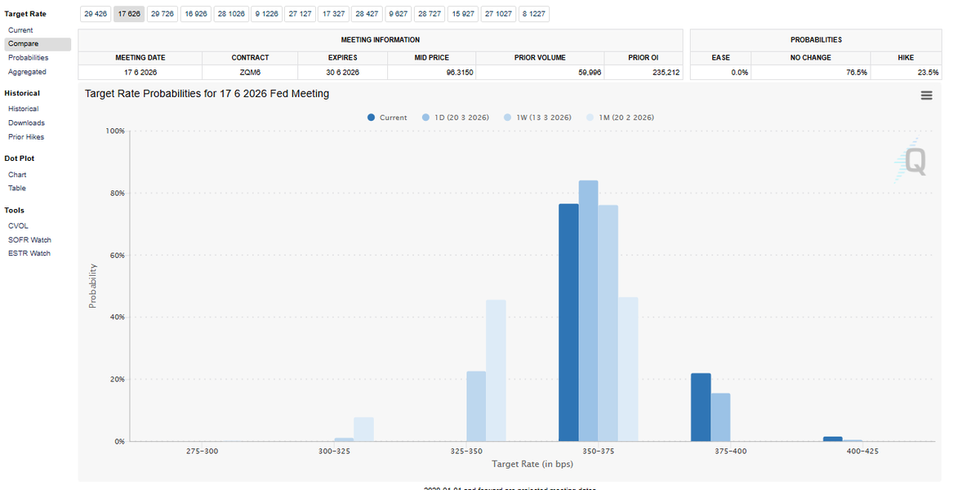The height and width of the screenshot is (490, 980).
Task: Click the Current bar for 375-400
Action: point(701,408)
